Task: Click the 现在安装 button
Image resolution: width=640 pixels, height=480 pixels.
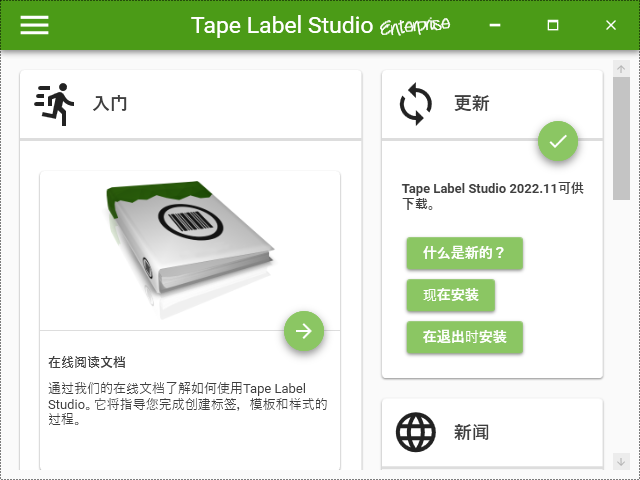Action: point(451,295)
